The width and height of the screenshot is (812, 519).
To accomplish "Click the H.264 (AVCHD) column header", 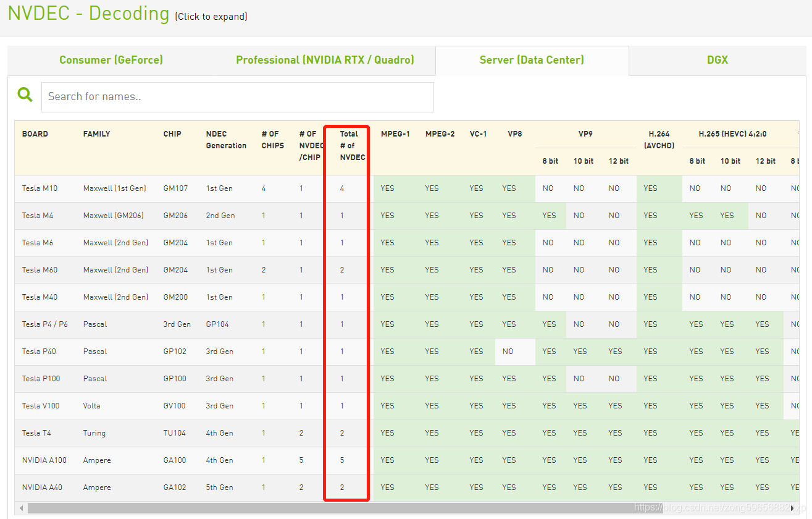I will (659, 140).
